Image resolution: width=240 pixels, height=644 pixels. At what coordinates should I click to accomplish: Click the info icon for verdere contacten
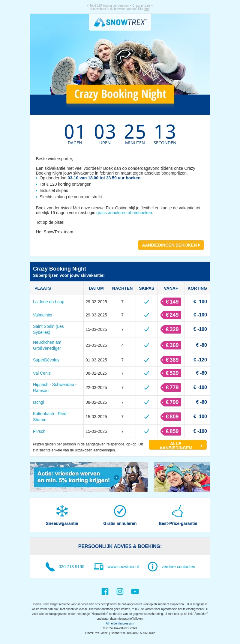[153, 567]
